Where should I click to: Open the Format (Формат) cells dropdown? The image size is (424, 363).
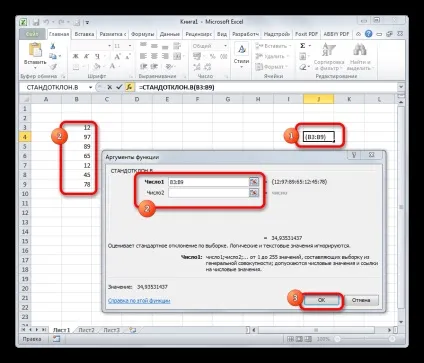click(x=272, y=67)
